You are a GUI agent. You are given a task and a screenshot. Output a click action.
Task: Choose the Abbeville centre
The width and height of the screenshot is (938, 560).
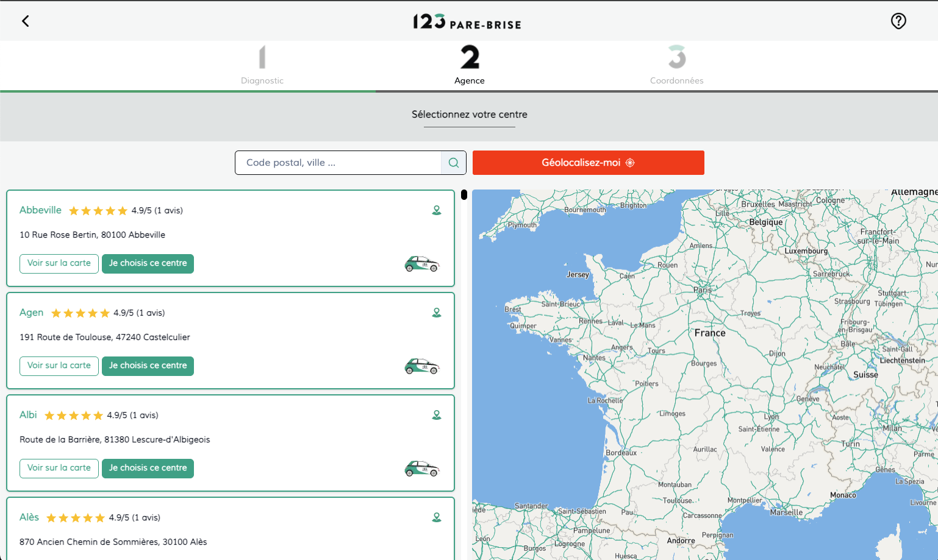pos(148,264)
